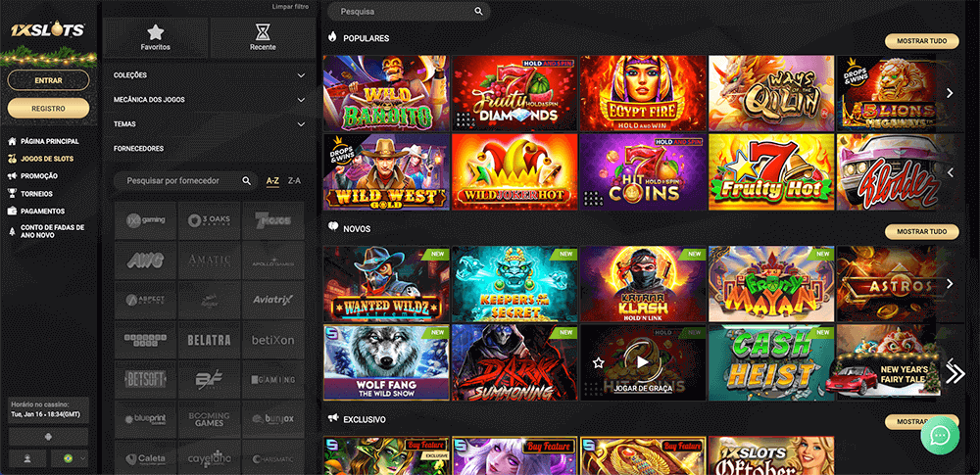
Task: Click the Entrar button
Action: 48,80
